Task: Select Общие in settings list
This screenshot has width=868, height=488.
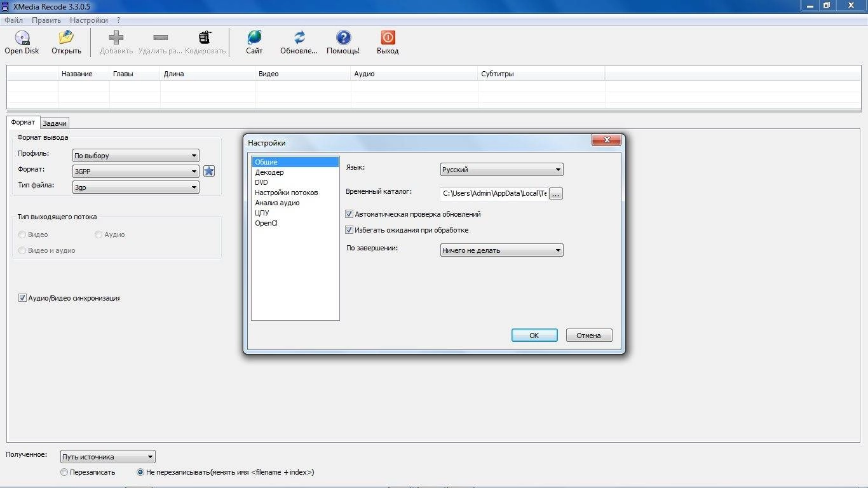Action: [295, 162]
